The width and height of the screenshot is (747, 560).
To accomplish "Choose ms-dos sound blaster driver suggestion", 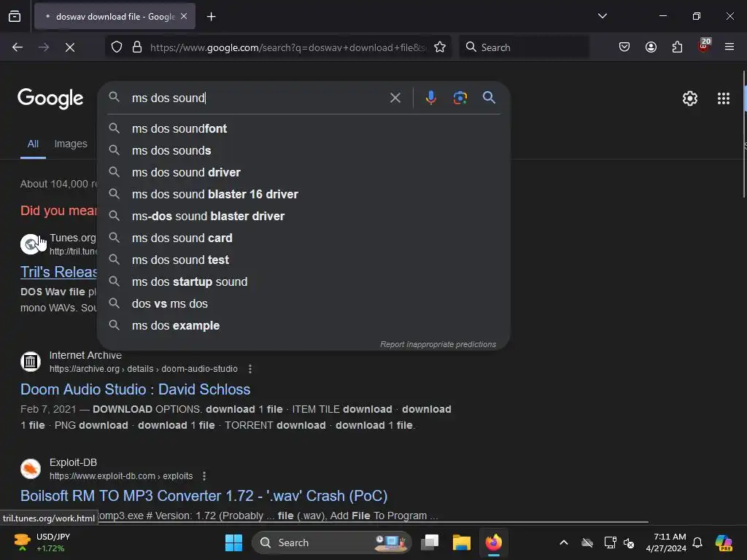I will tap(304, 216).
